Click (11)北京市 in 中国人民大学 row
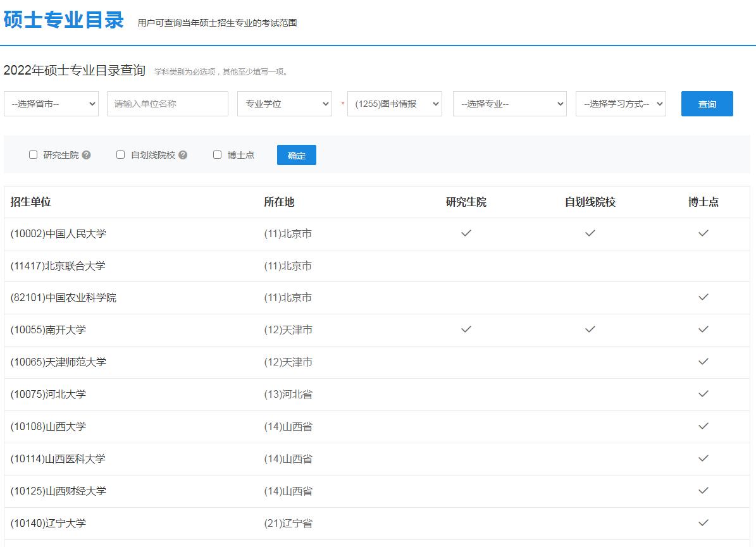756x547 pixels. 288,234
